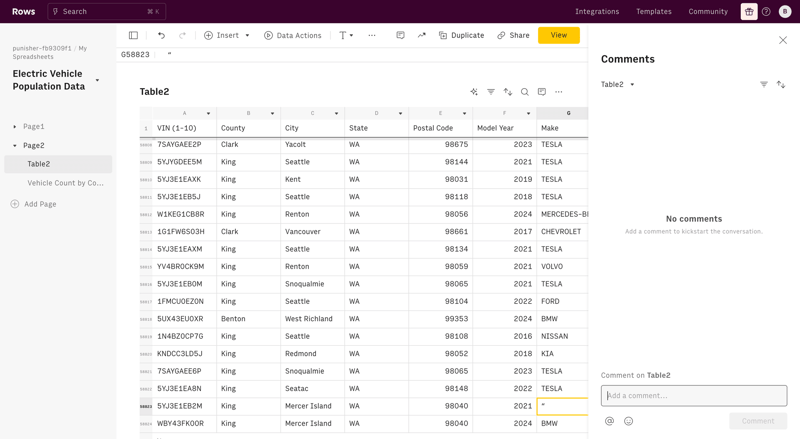Select the cell containing Redmond
This screenshot has width=800, height=439.
click(312, 354)
